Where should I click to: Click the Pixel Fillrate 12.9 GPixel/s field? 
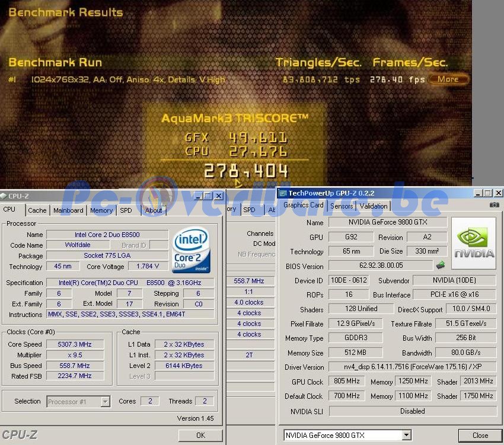pos(356,324)
